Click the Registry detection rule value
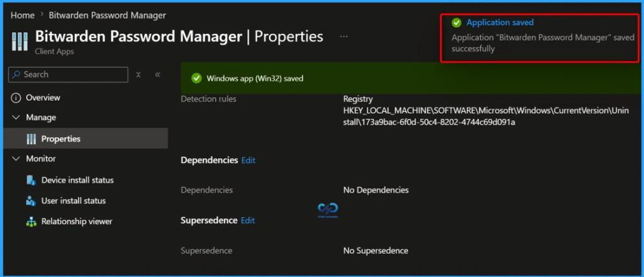 (x=358, y=99)
